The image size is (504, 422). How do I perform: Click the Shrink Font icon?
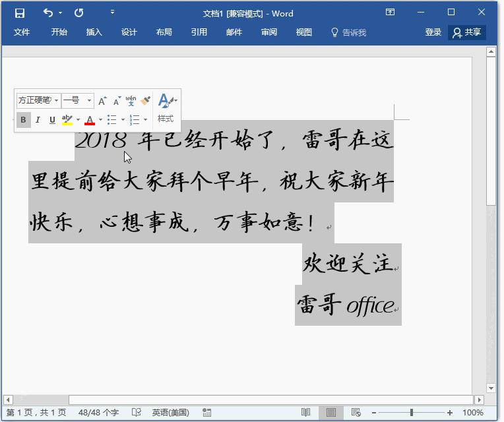coord(117,101)
